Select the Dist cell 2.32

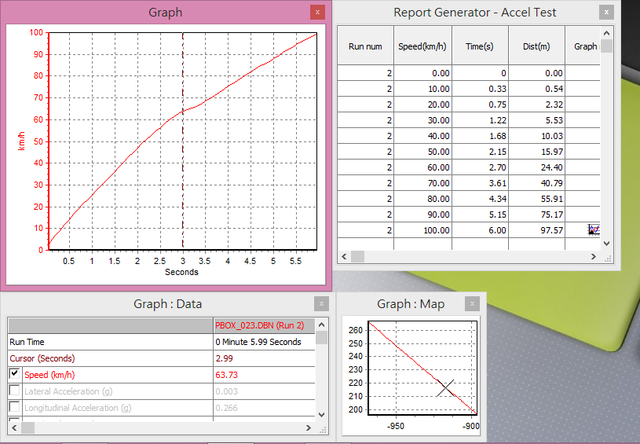[537, 104]
